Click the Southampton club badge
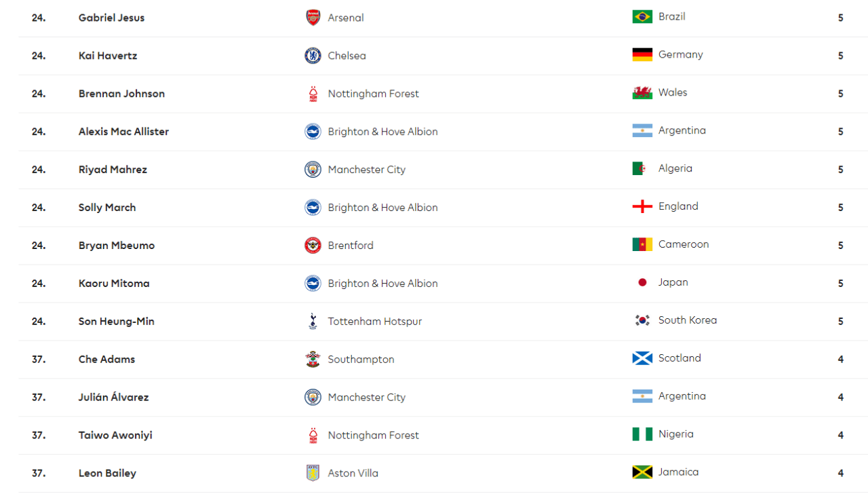 pos(313,360)
